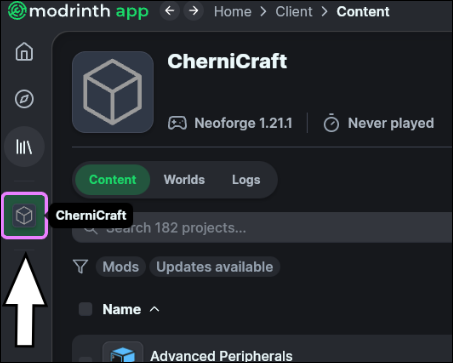
Task: Go forward with the right arrow
Action: (x=193, y=11)
